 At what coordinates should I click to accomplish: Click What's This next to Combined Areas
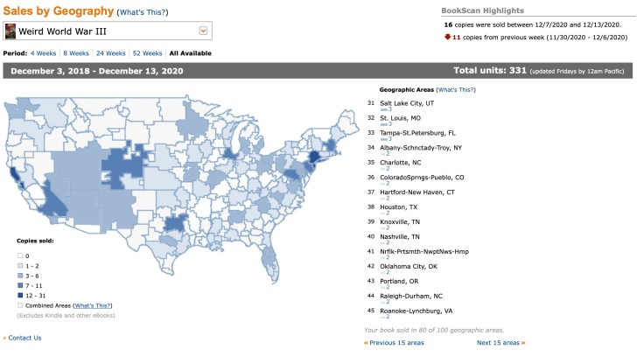point(93,304)
